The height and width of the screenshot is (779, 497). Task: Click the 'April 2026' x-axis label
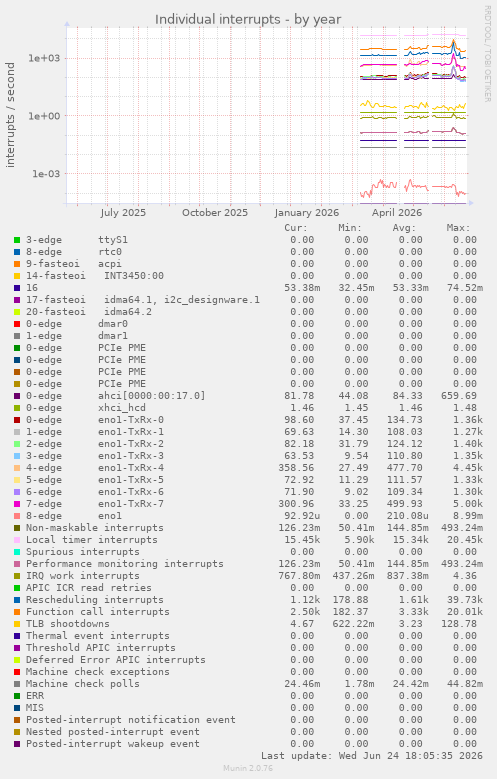(x=397, y=213)
